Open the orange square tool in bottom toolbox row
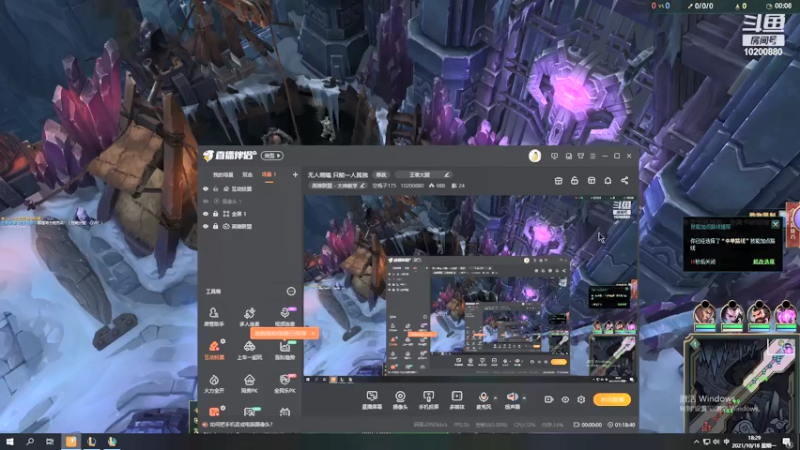This screenshot has height=450, width=800. pyautogui.click(x=214, y=412)
